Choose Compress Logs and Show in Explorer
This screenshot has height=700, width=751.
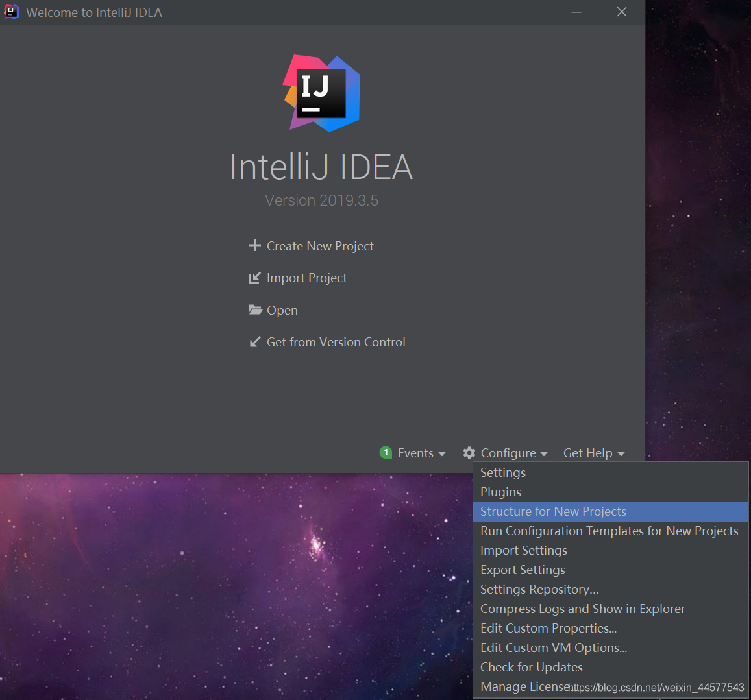[x=610, y=609]
